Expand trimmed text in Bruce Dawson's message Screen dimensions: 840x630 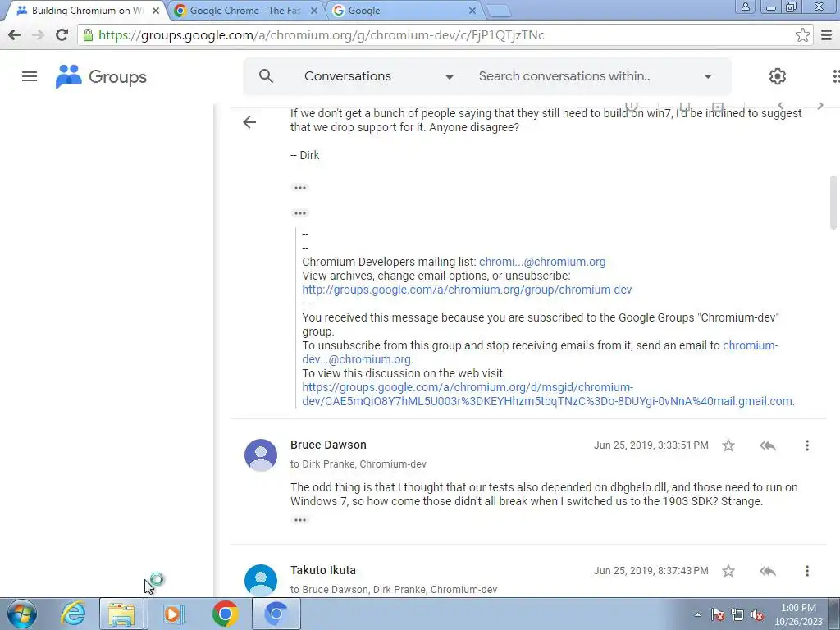[x=300, y=520]
